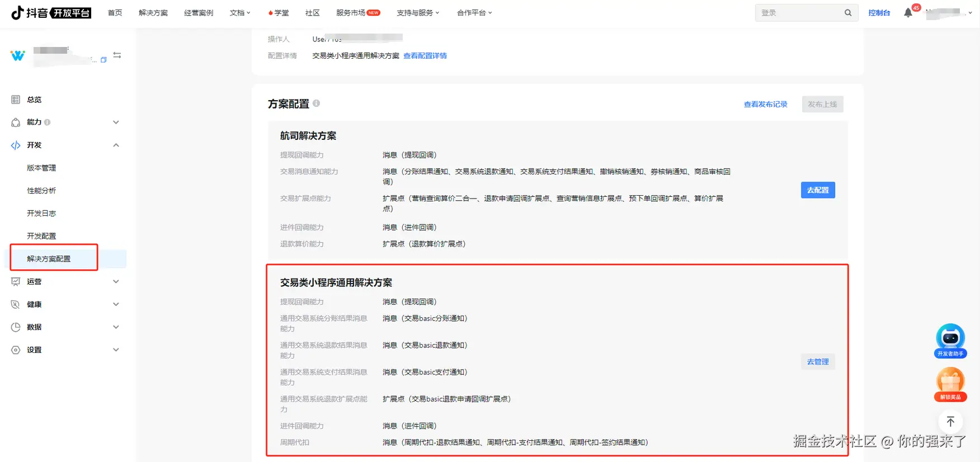Open the 解锁奖品 gift icon
The height and width of the screenshot is (462, 980).
(950, 384)
